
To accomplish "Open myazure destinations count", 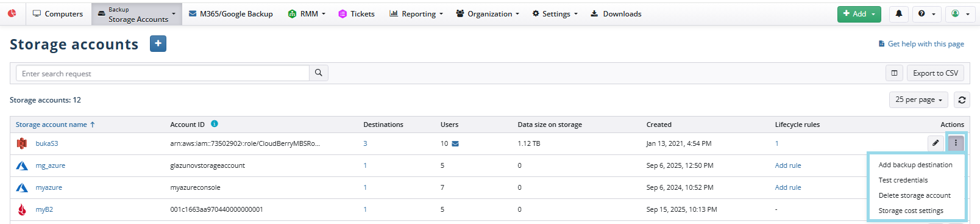I will (x=365, y=187).
